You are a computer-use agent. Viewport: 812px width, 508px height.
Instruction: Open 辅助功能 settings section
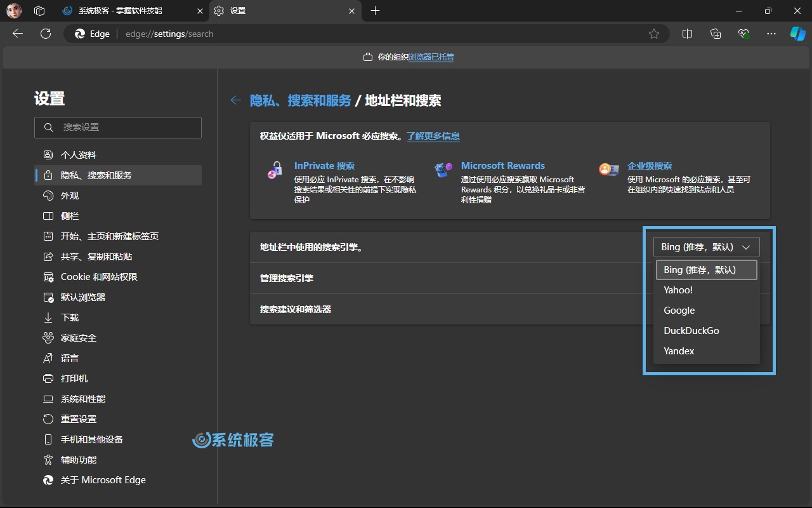[118, 460]
